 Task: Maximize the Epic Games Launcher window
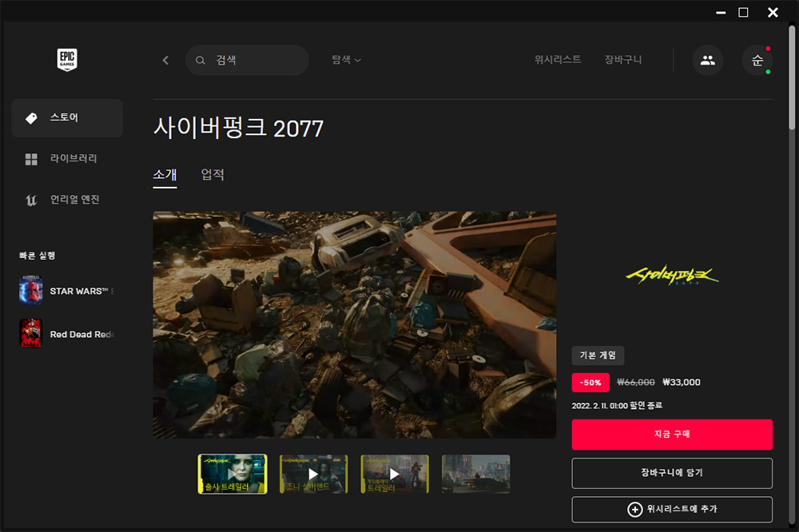pos(743,12)
